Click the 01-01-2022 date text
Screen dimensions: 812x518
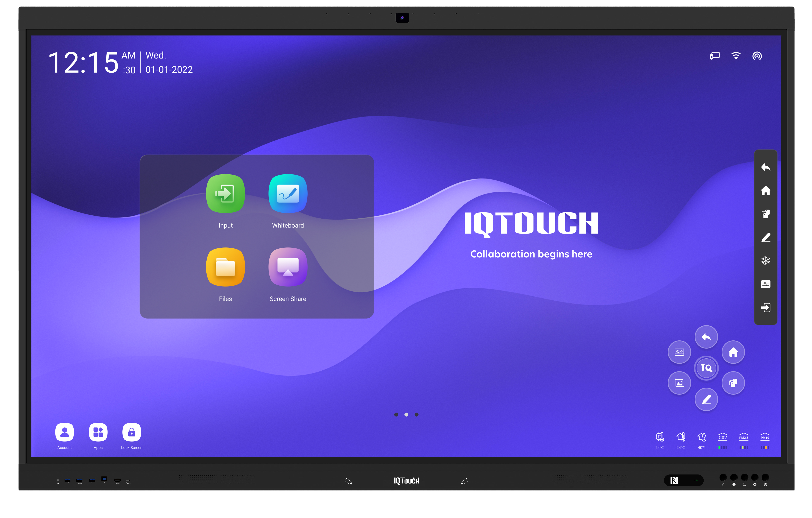click(x=169, y=69)
